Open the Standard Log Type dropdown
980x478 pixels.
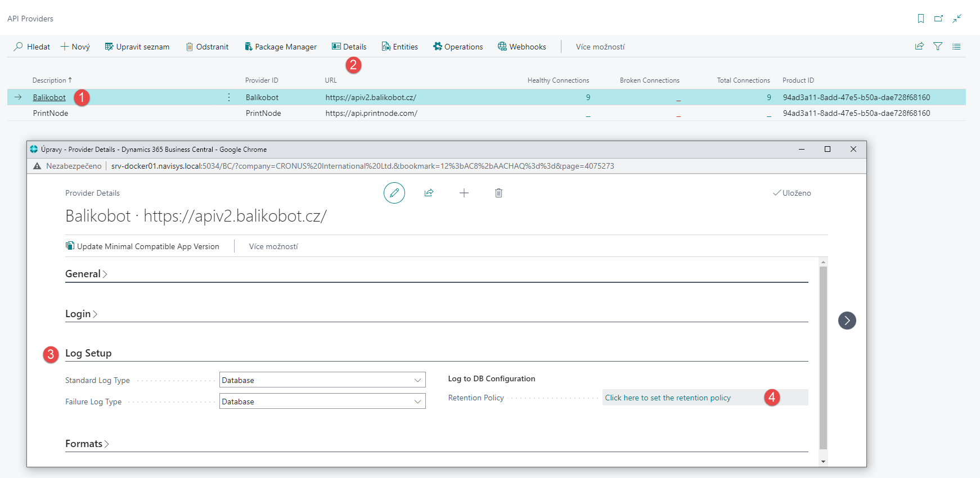[322, 380]
